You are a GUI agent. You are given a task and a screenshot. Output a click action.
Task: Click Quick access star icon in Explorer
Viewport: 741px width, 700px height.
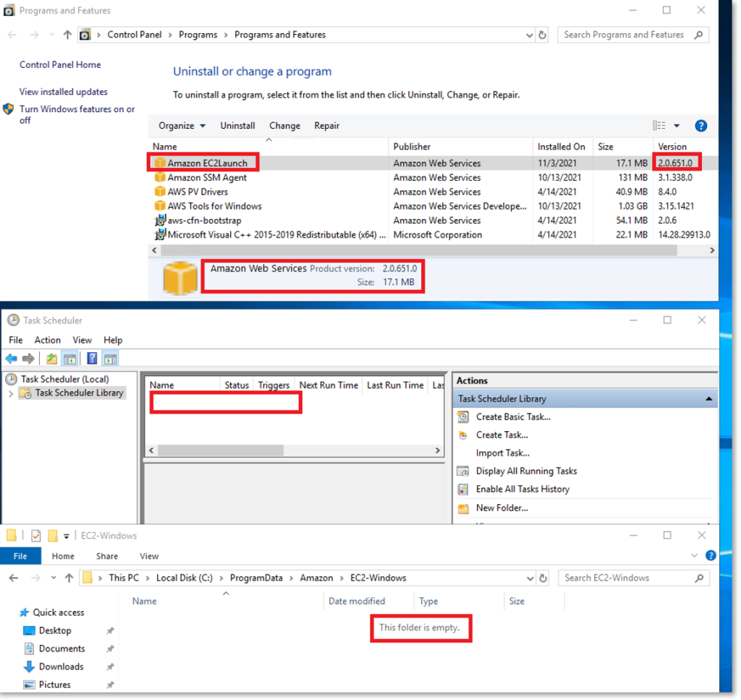[24, 612]
